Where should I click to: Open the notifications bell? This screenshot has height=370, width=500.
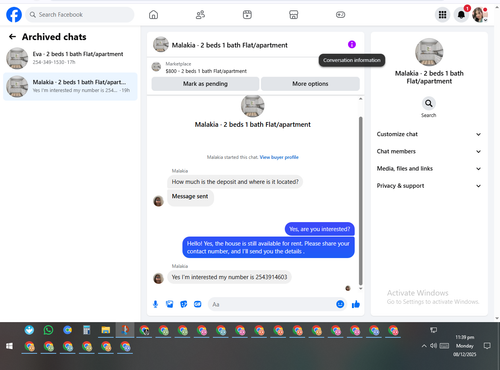pos(461,15)
